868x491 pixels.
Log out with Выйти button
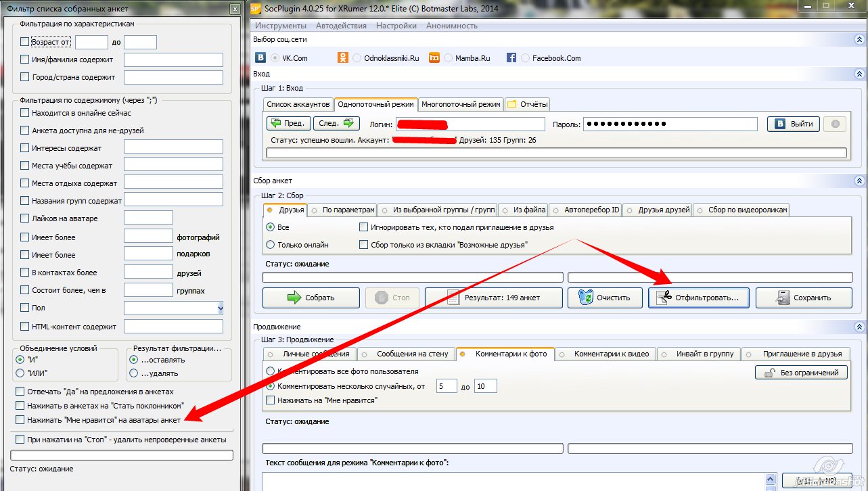pyautogui.click(x=794, y=124)
